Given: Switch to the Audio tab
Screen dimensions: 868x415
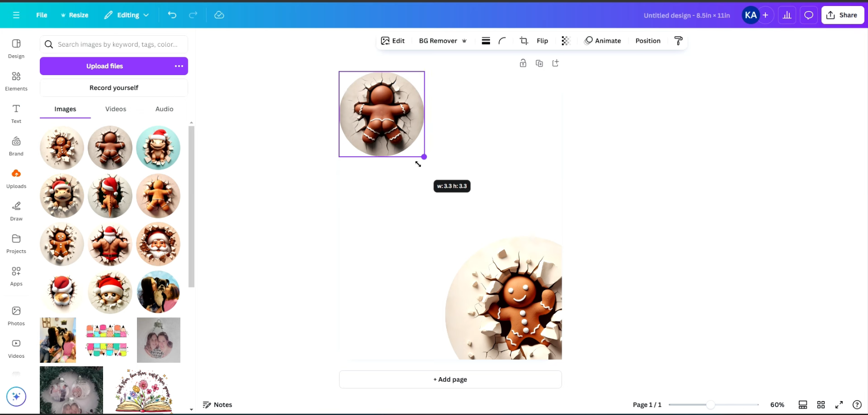Looking at the screenshot, I should (x=164, y=109).
